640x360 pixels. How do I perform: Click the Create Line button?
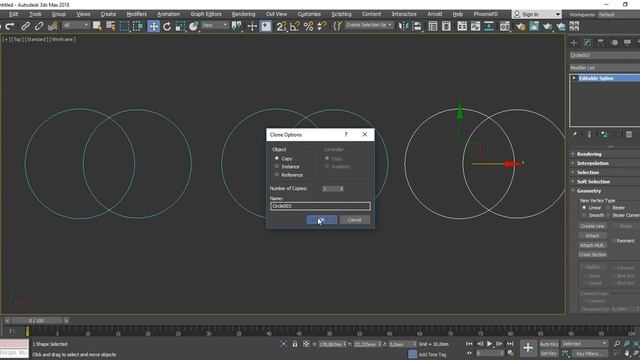(x=592, y=226)
